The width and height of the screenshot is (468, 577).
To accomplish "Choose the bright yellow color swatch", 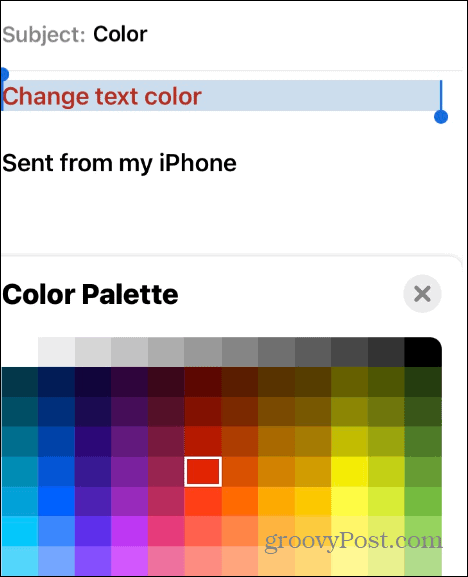I will [x=349, y=472].
